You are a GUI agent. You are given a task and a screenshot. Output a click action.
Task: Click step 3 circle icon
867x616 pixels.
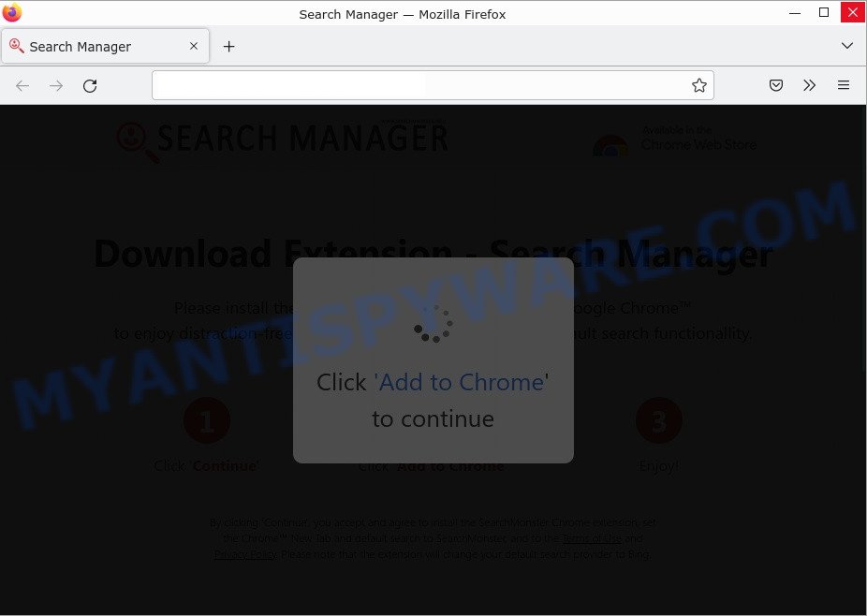(658, 420)
